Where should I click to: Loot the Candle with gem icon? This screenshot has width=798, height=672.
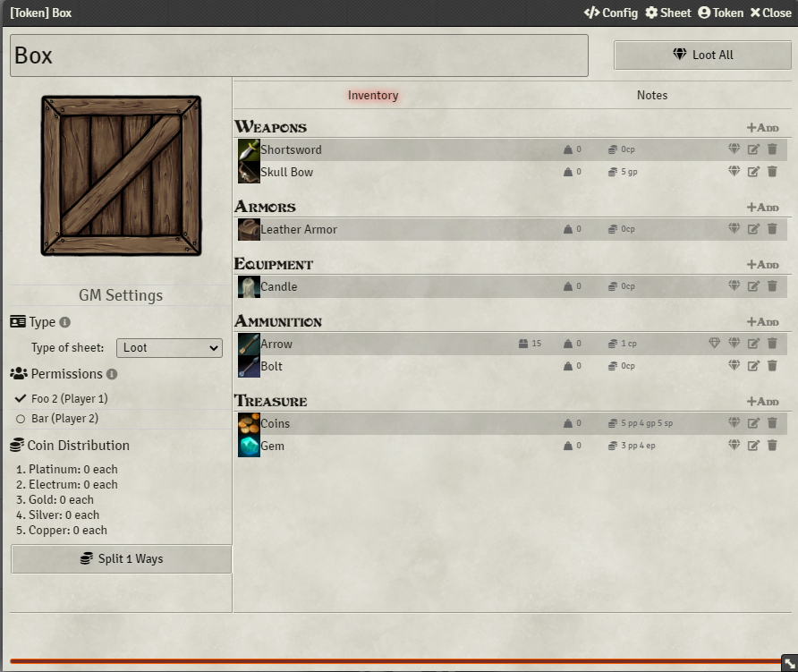[734, 286]
